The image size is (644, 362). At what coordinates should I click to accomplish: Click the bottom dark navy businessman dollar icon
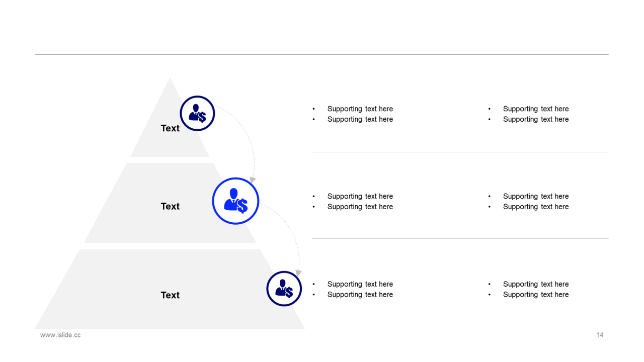284,289
